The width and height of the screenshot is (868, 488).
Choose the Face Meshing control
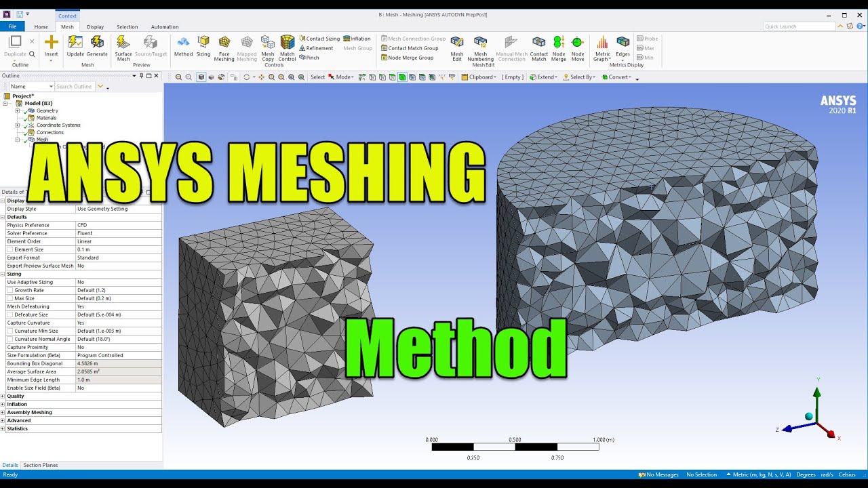(x=224, y=49)
